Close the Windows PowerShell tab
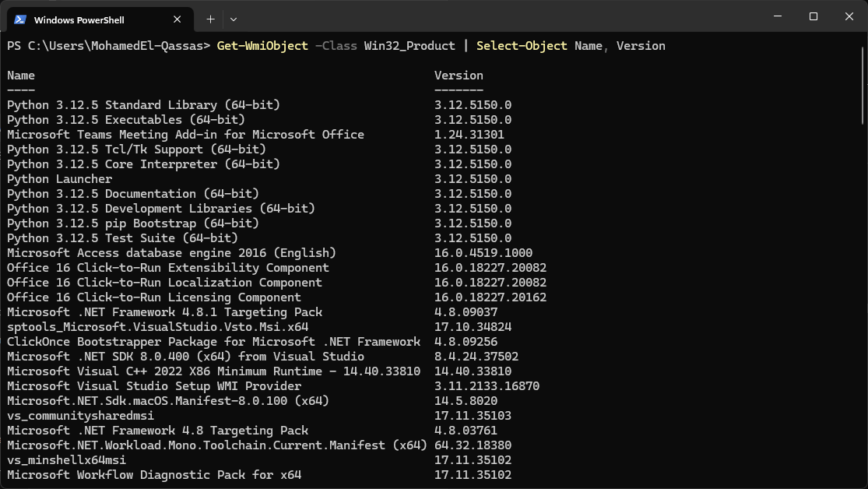 tap(177, 19)
